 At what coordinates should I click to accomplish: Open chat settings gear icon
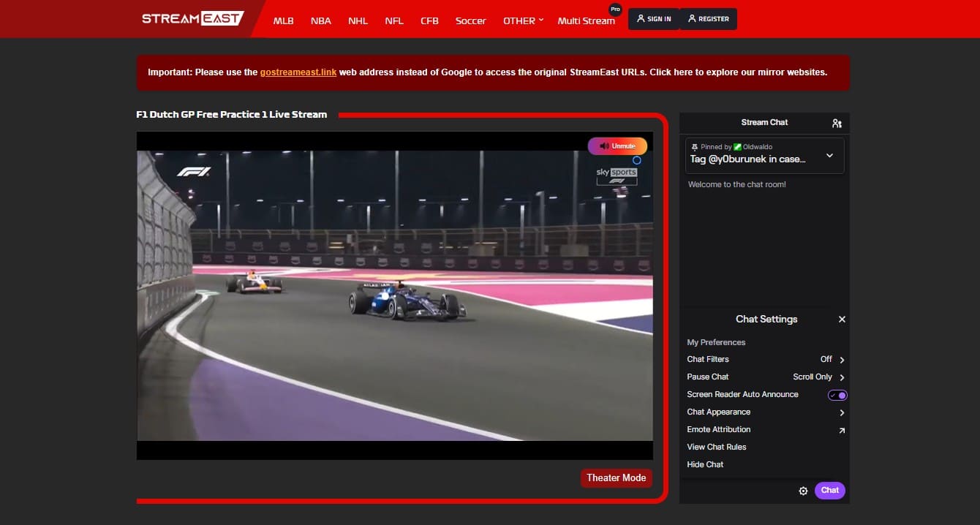[x=803, y=491]
